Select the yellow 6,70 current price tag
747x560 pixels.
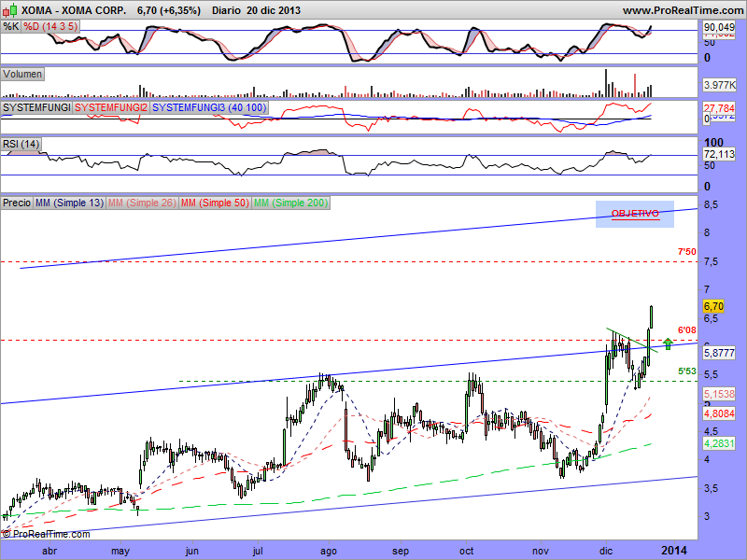(713, 306)
